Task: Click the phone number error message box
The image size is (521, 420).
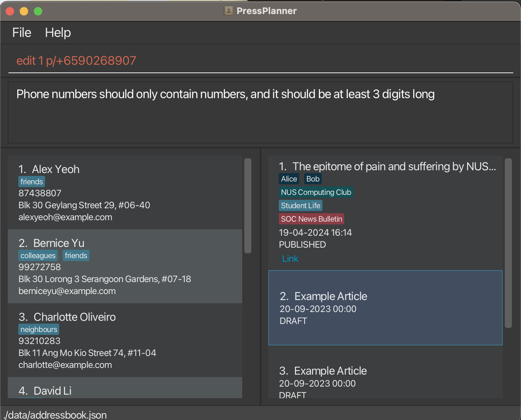Action: click(x=260, y=113)
